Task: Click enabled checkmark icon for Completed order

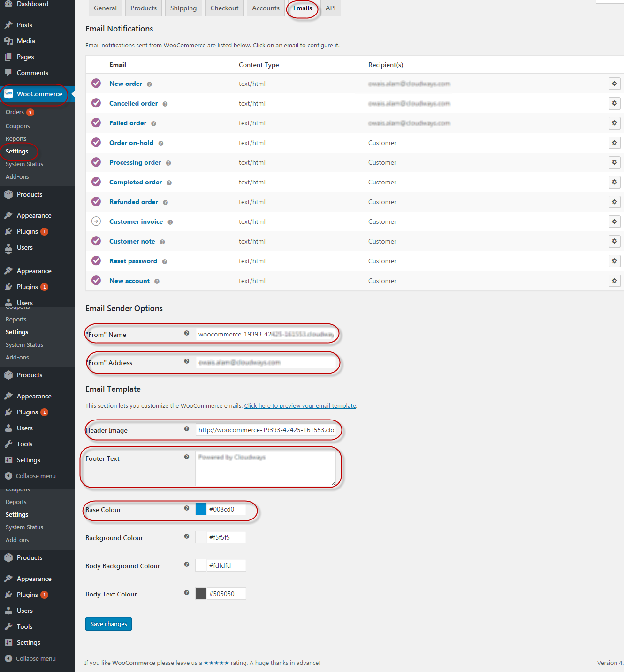Action: click(x=96, y=182)
